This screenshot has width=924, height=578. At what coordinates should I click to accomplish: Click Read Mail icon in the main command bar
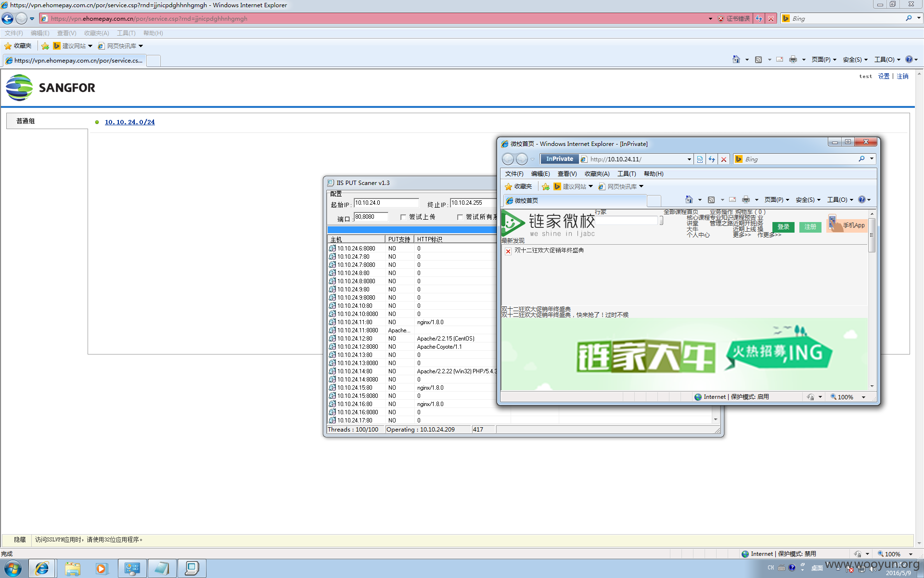(780, 59)
